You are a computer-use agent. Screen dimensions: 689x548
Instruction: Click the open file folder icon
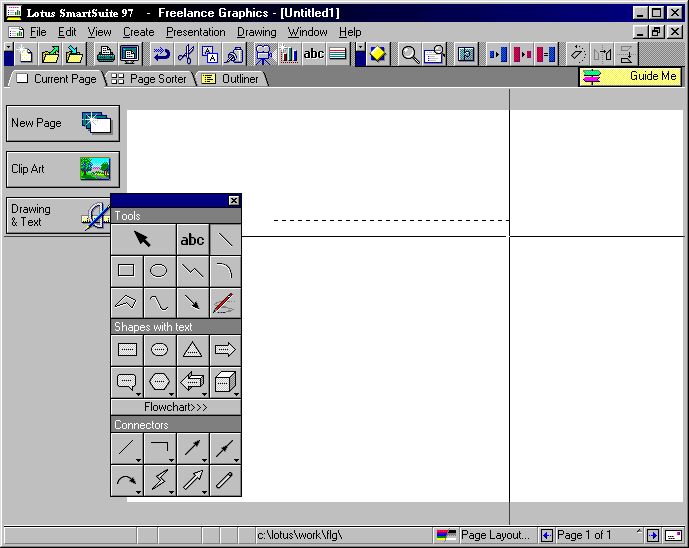coord(50,54)
